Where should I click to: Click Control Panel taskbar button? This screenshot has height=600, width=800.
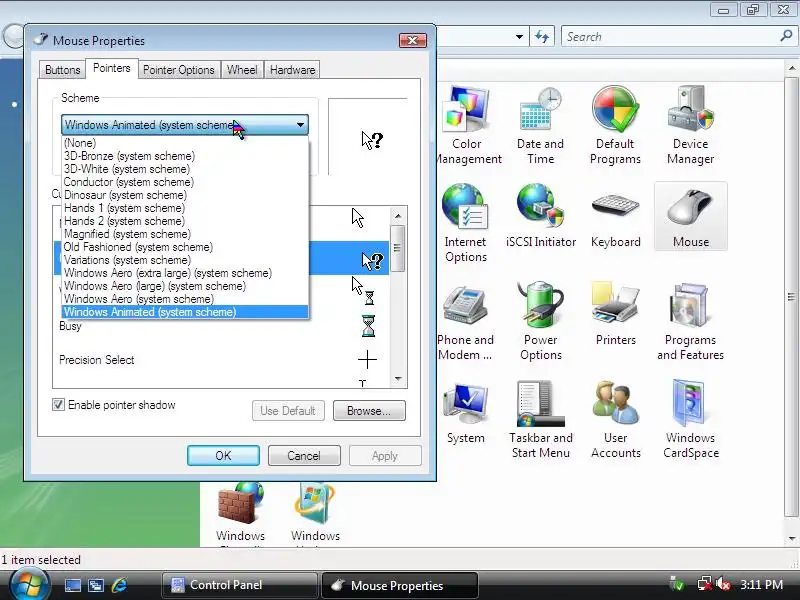click(239, 585)
